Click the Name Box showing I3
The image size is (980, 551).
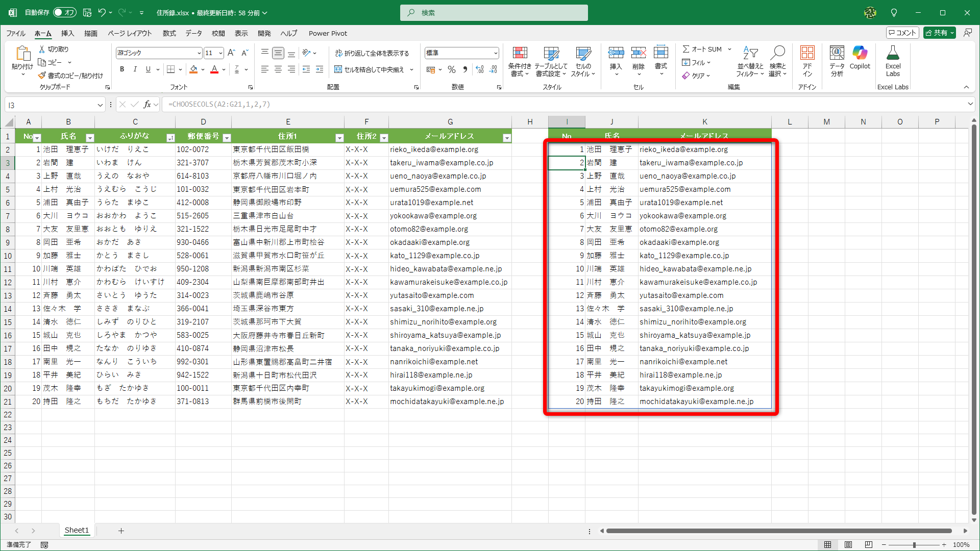pyautogui.click(x=51, y=105)
